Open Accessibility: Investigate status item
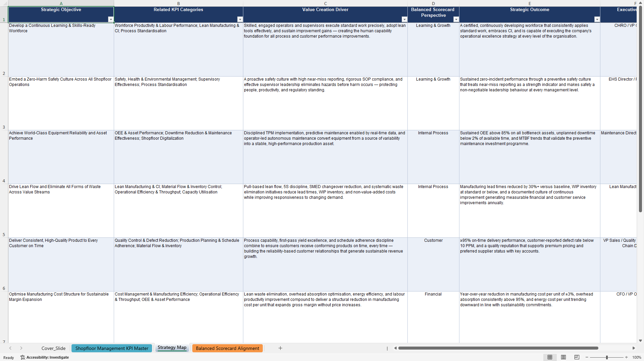This screenshot has width=644, height=361. tap(45, 357)
